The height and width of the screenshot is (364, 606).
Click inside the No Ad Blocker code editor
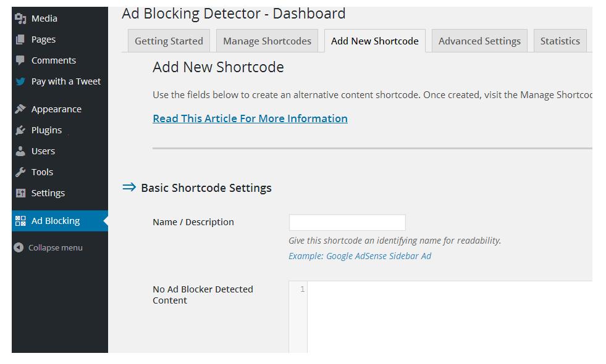(x=450, y=317)
